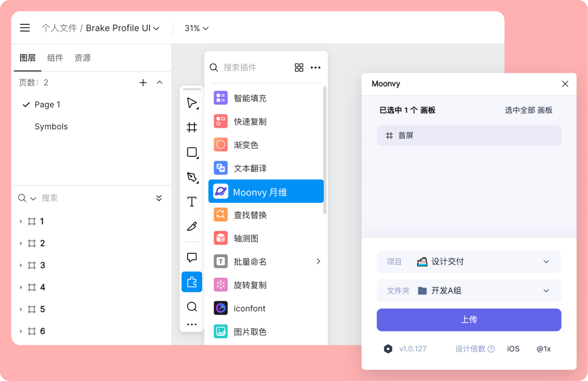
Task: Open the 设计倍数 help question mark
Action: click(491, 349)
